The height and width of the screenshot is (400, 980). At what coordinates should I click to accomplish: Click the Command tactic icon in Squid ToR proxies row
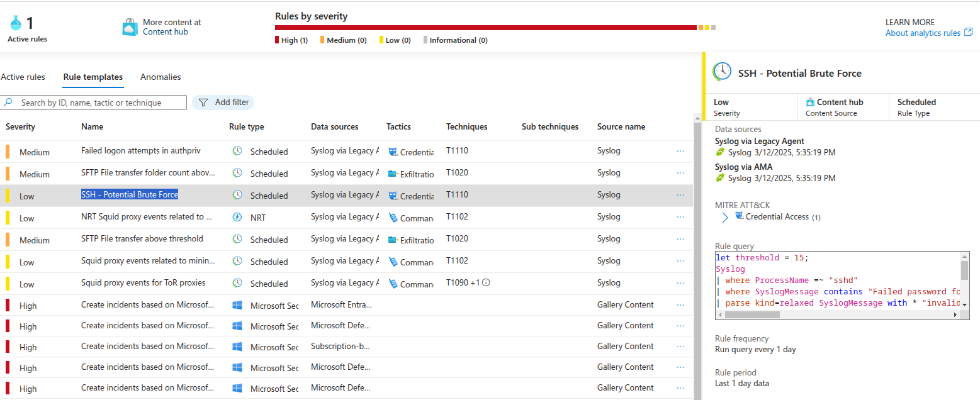(x=393, y=284)
